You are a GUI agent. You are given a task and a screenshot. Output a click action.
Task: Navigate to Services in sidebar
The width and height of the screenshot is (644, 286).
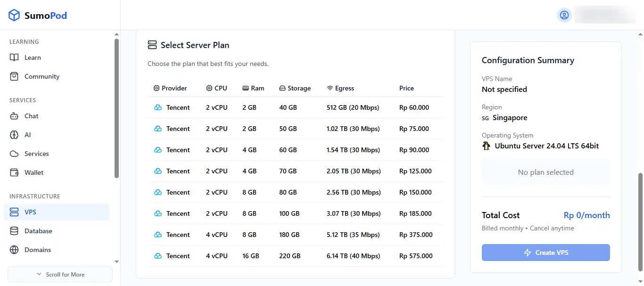(57, 154)
